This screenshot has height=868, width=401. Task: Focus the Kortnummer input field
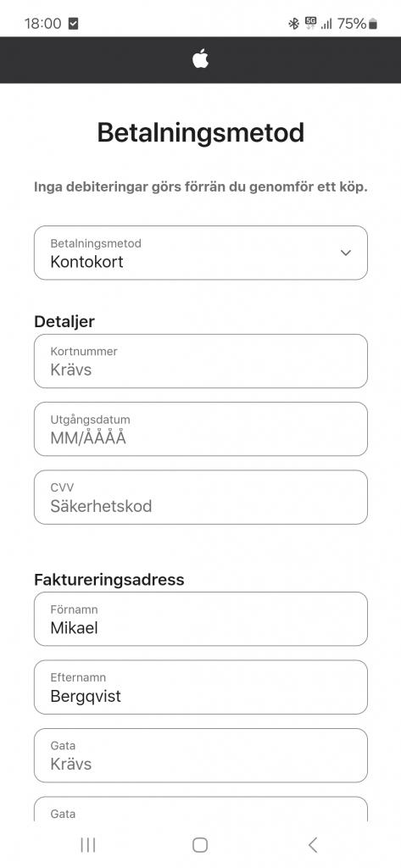[200, 361]
